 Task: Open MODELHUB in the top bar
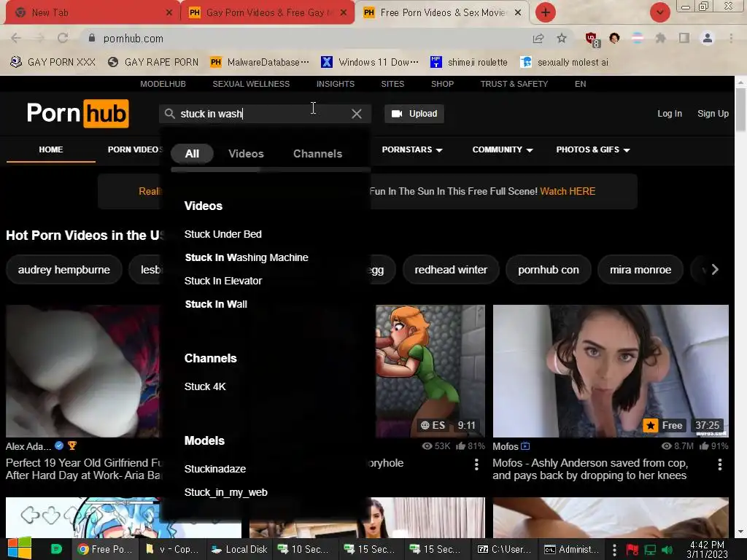[163, 84]
